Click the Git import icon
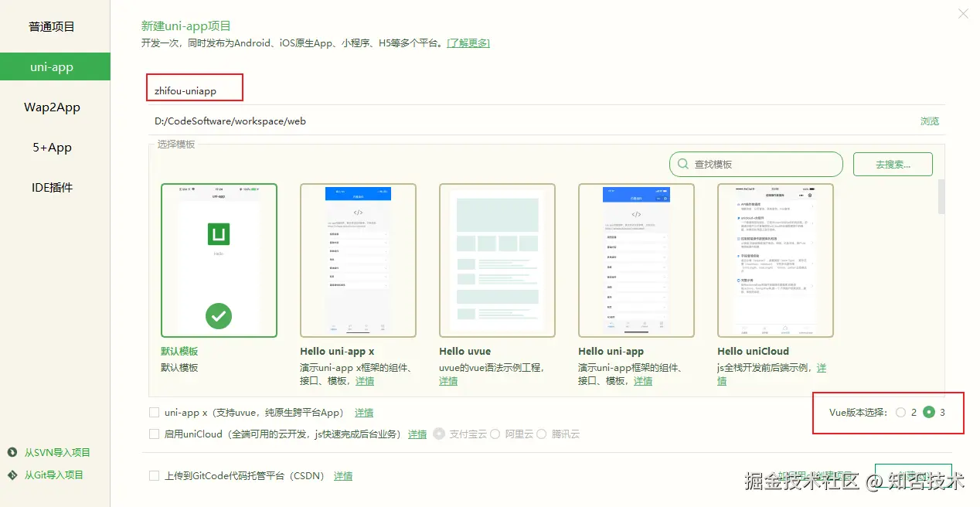The height and width of the screenshot is (507, 980). pos(12,475)
